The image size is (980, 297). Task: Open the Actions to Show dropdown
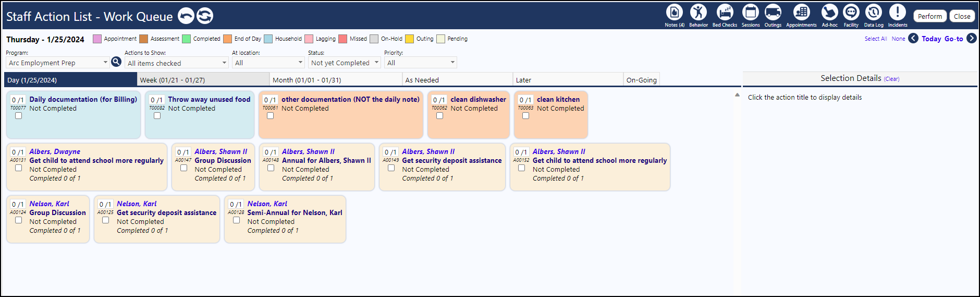coord(176,63)
